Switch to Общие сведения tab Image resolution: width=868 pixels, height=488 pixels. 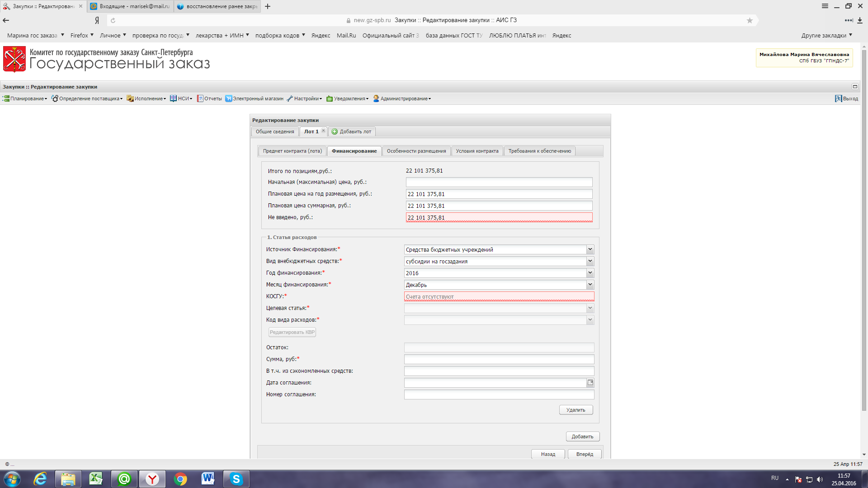click(x=274, y=131)
